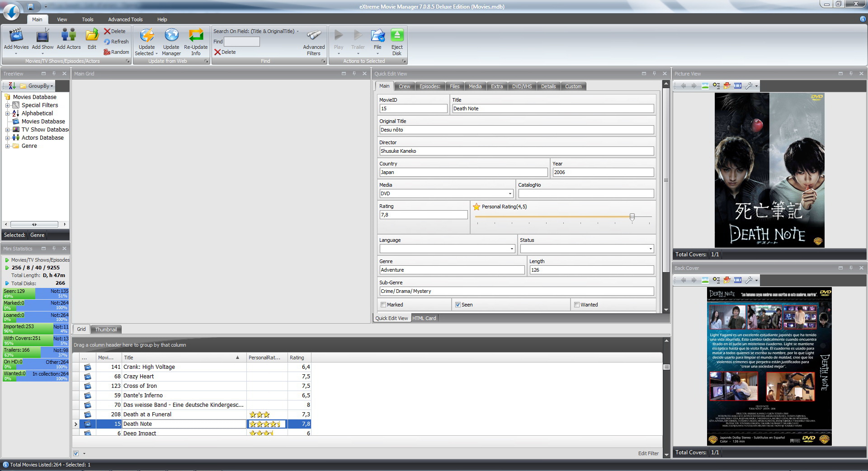Click the Refresh icon
The height and width of the screenshot is (471, 868).
click(x=107, y=42)
